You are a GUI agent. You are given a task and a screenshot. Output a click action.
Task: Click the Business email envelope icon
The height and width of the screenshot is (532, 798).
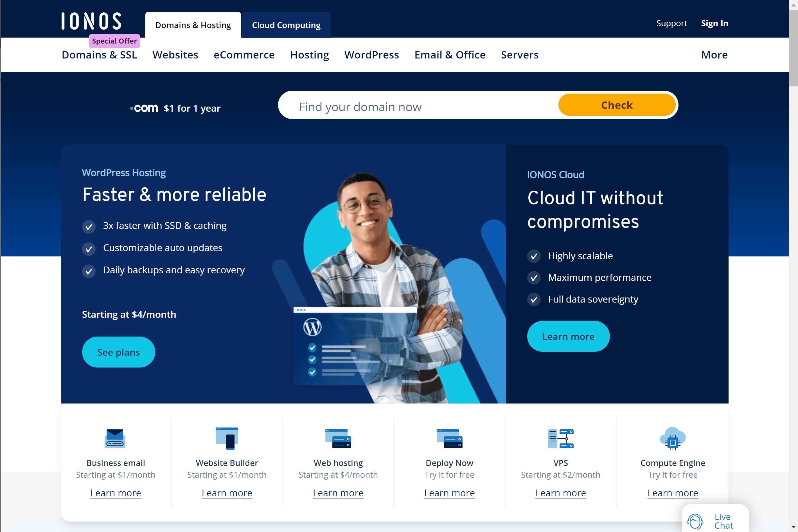click(115, 438)
